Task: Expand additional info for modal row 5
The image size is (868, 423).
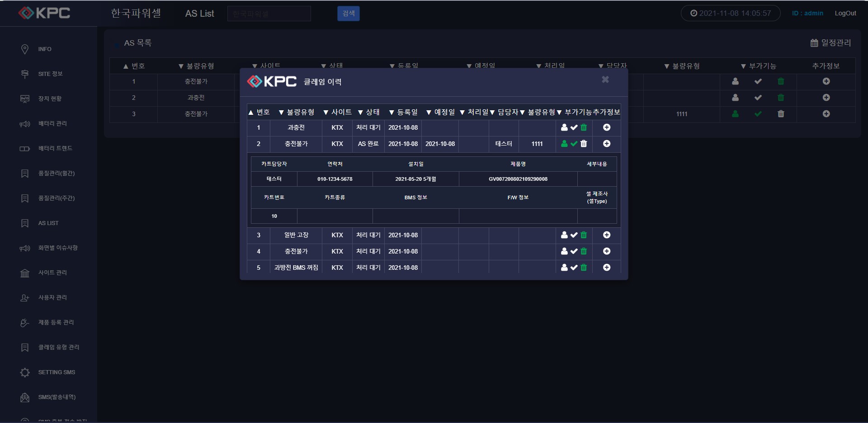Action: point(607,268)
